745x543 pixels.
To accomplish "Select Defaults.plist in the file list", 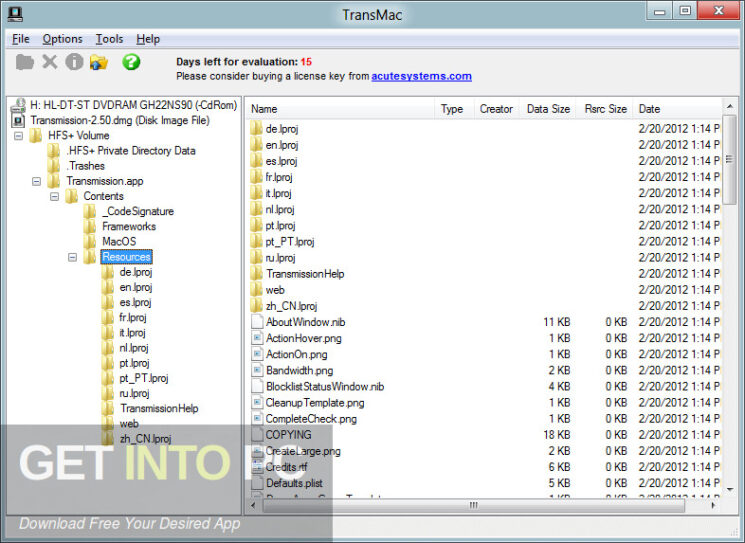I will (x=294, y=483).
